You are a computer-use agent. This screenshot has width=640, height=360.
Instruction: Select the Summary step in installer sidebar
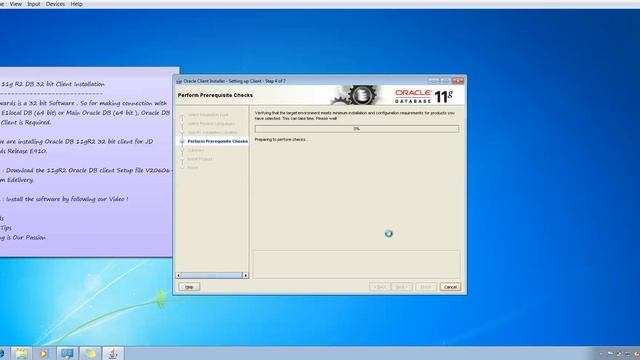[196, 150]
